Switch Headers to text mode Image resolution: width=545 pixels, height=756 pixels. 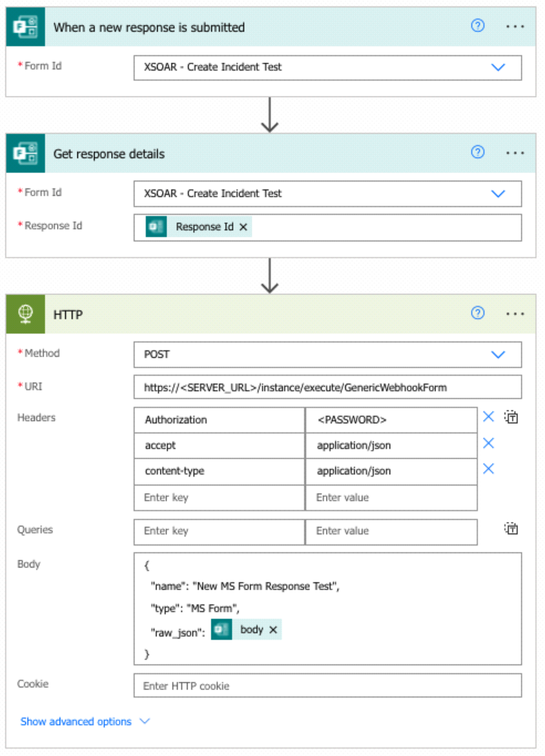[511, 417]
